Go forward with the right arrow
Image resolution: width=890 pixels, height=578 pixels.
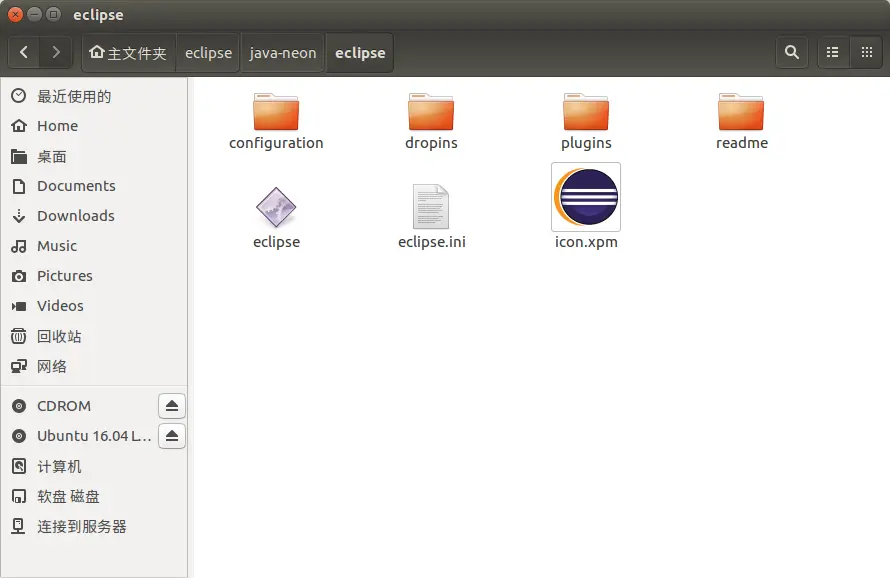56,53
